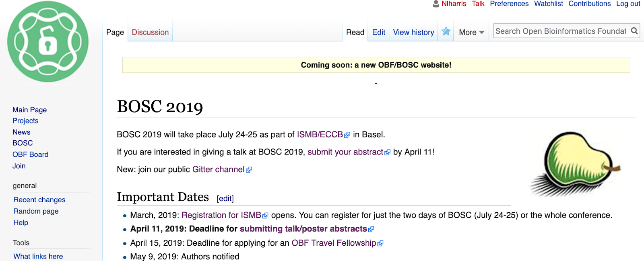Open the Watchlist link
This screenshot has width=644, height=261.
549,4
